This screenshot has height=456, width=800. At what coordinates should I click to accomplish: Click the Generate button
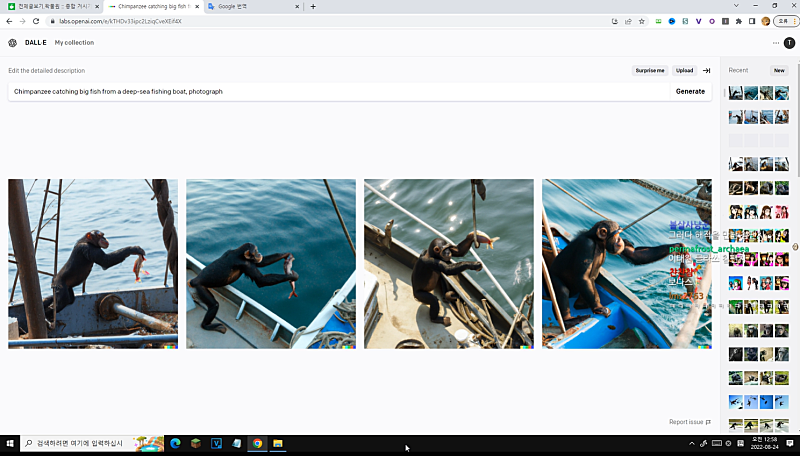(x=690, y=92)
